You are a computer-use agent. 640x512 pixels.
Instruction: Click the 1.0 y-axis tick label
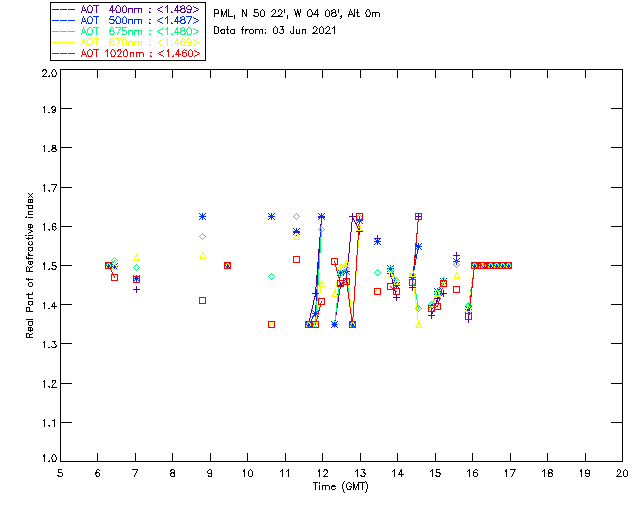pyautogui.click(x=49, y=458)
